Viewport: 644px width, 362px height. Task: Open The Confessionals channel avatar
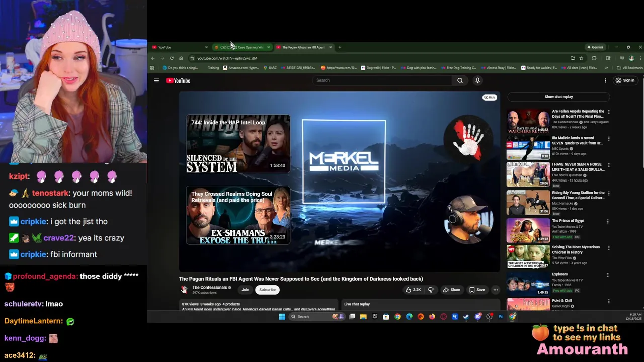pos(184,290)
